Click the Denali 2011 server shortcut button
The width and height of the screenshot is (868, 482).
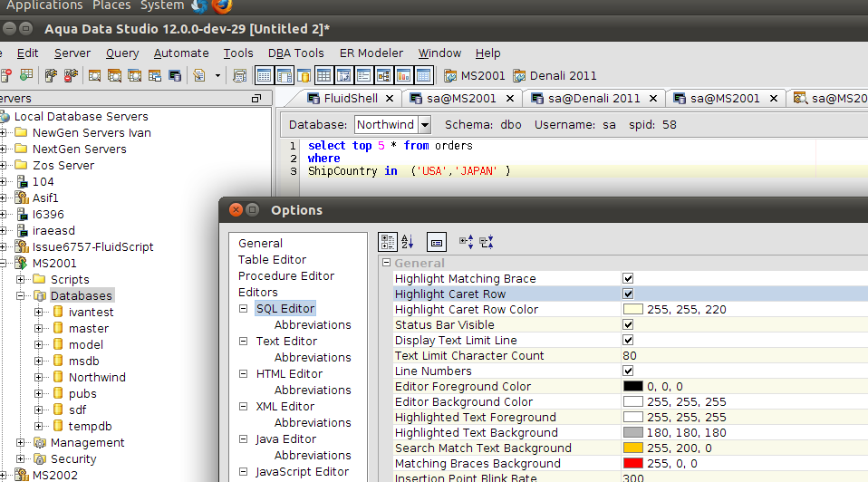tap(555, 76)
